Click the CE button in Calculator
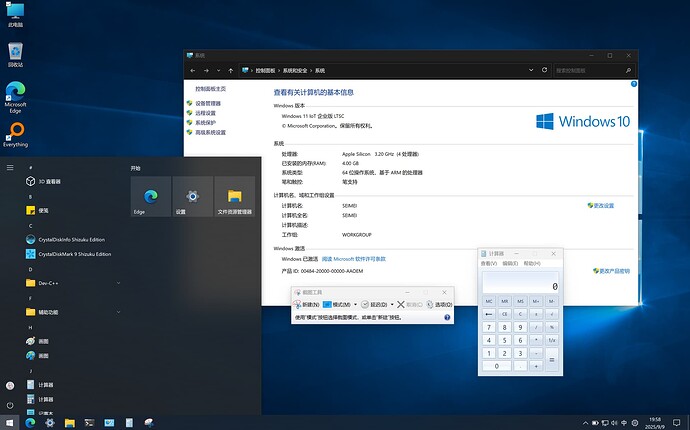Viewport: 690px width, 430px height. click(504, 314)
